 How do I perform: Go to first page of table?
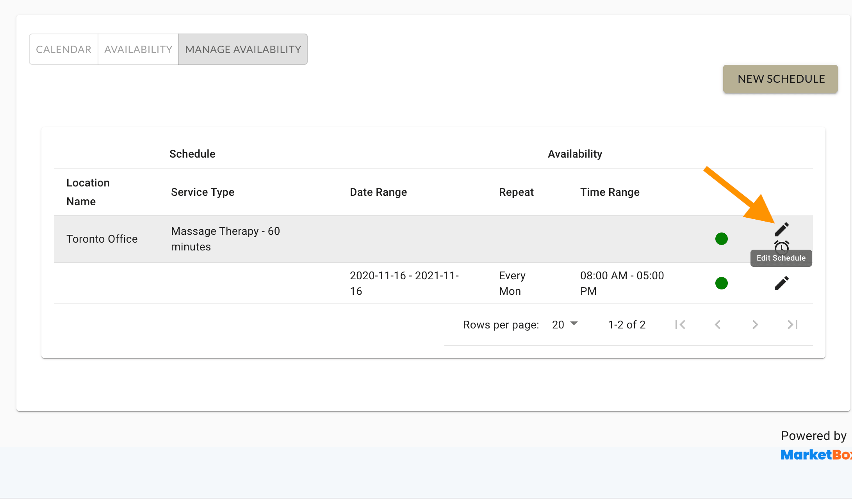tap(680, 325)
